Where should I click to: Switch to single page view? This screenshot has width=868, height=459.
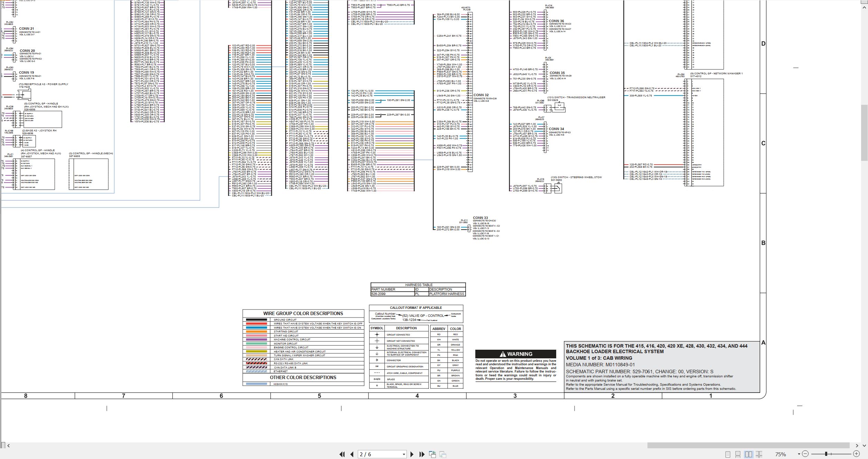point(728,454)
